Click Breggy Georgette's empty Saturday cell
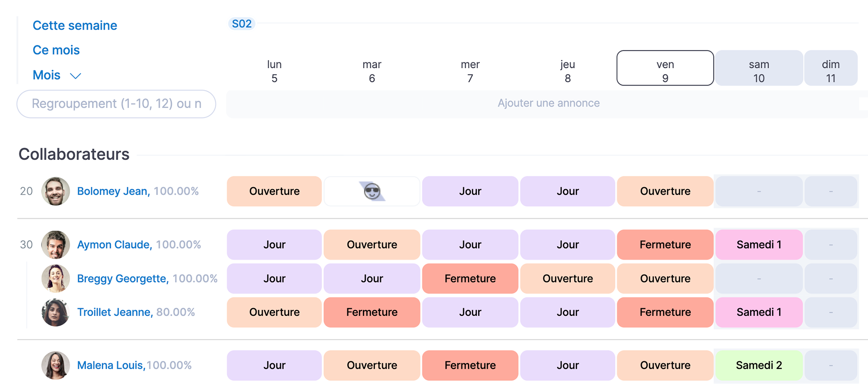Screen dimensions: 868x392 click(x=759, y=279)
